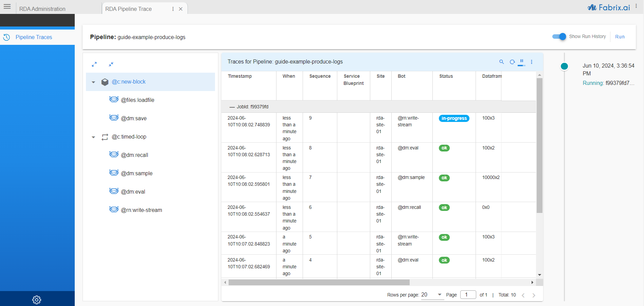Collapse the @c:new-block tree node

coord(93,82)
